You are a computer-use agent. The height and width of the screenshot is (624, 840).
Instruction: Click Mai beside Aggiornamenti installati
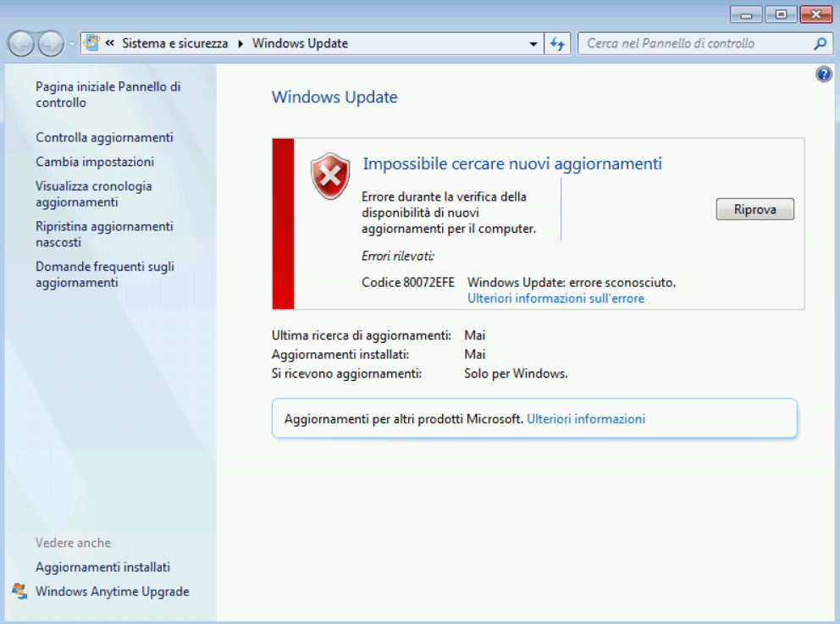click(x=475, y=354)
